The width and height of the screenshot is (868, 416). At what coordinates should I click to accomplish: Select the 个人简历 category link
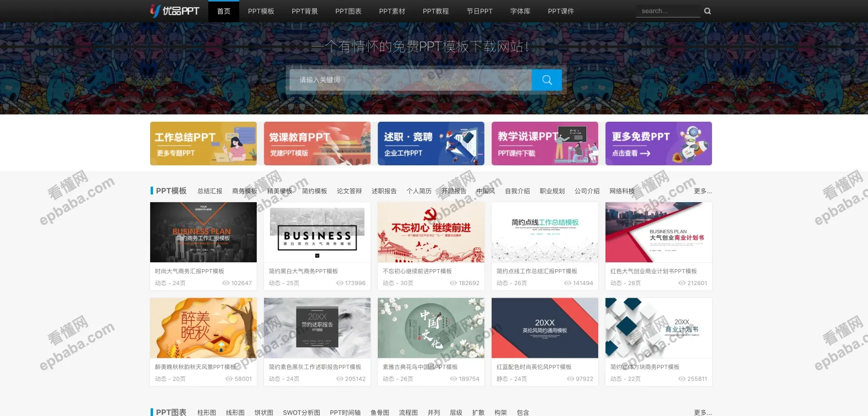(419, 191)
